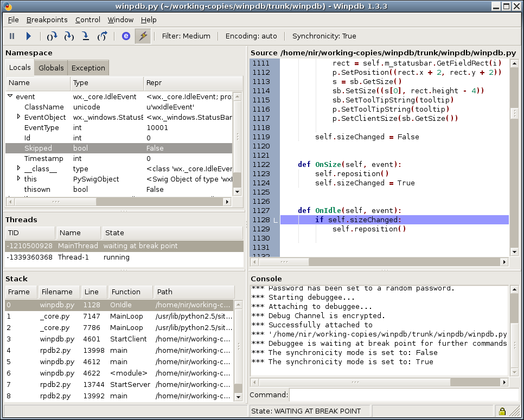Select the Timestamp int row
This screenshot has width=524, height=420.
(x=119, y=159)
